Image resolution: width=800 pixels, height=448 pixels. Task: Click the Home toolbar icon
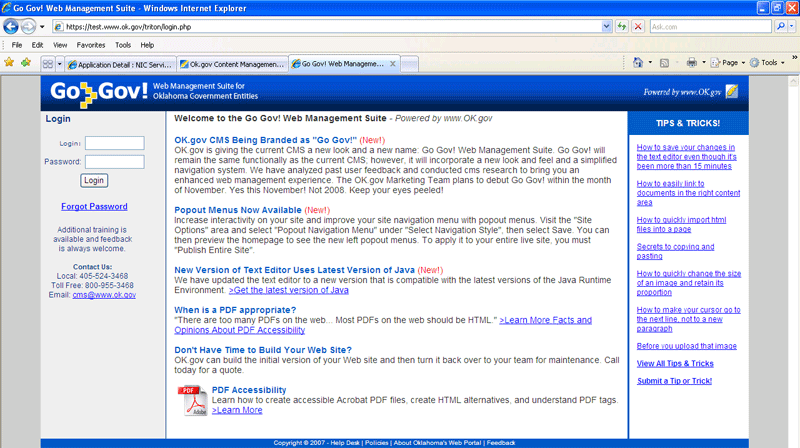638,62
